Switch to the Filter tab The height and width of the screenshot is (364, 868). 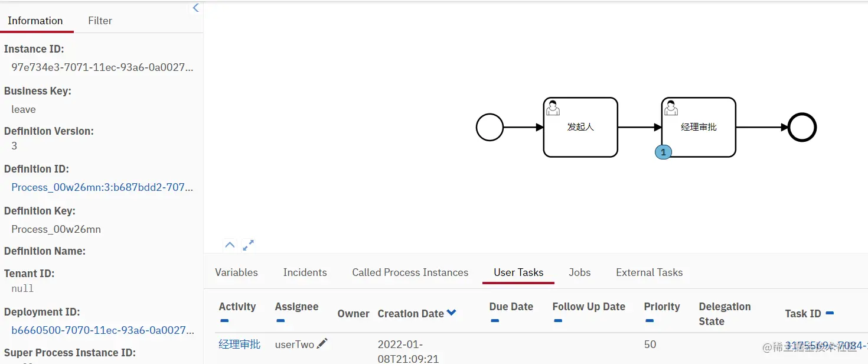click(100, 21)
